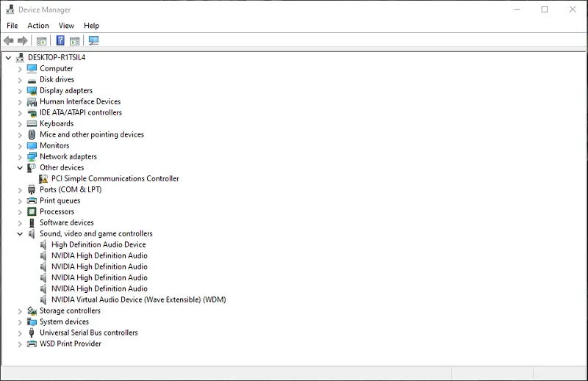Click the Display adapters category icon

coord(32,90)
